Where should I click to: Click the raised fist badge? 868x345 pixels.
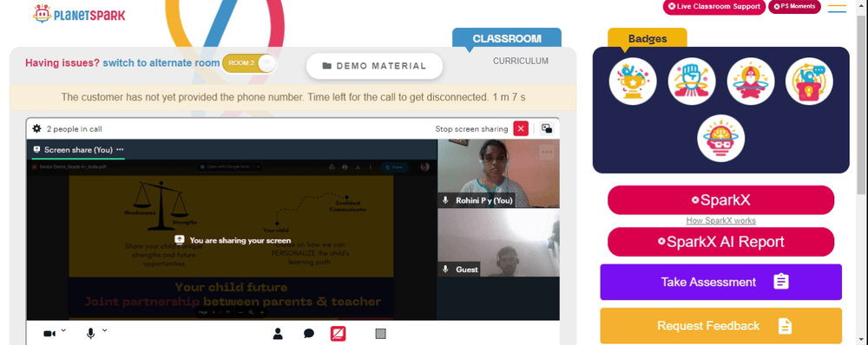(692, 81)
